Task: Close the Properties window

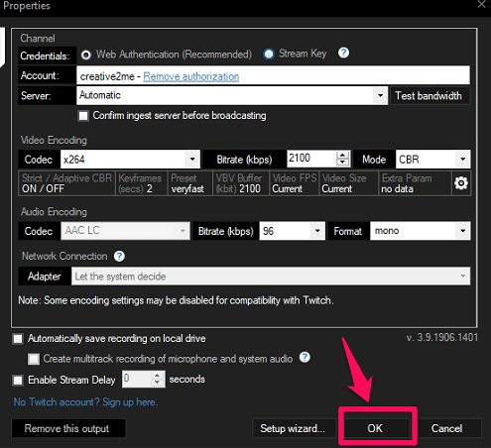Action: (482, 5)
